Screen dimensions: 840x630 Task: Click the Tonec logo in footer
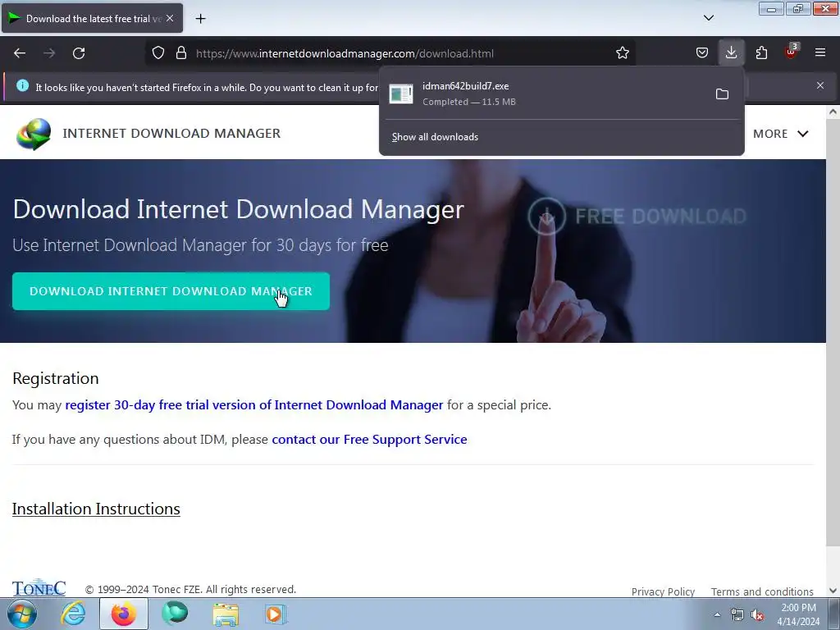(39, 587)
